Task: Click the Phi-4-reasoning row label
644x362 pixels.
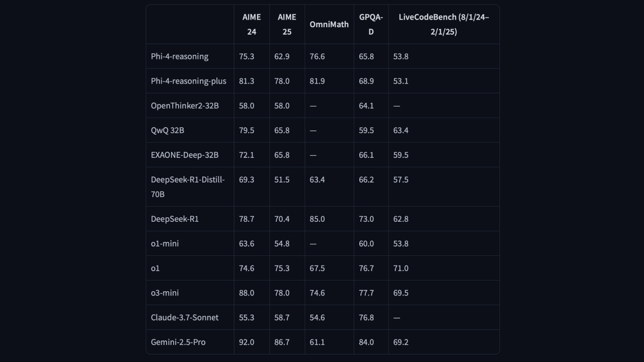Action: [x=180, y=56]
